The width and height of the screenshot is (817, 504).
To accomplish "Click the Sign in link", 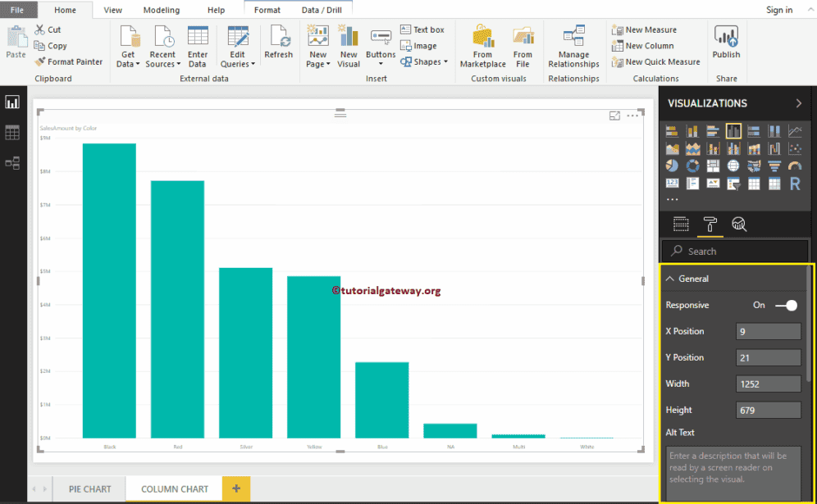I will click(778, 10).
